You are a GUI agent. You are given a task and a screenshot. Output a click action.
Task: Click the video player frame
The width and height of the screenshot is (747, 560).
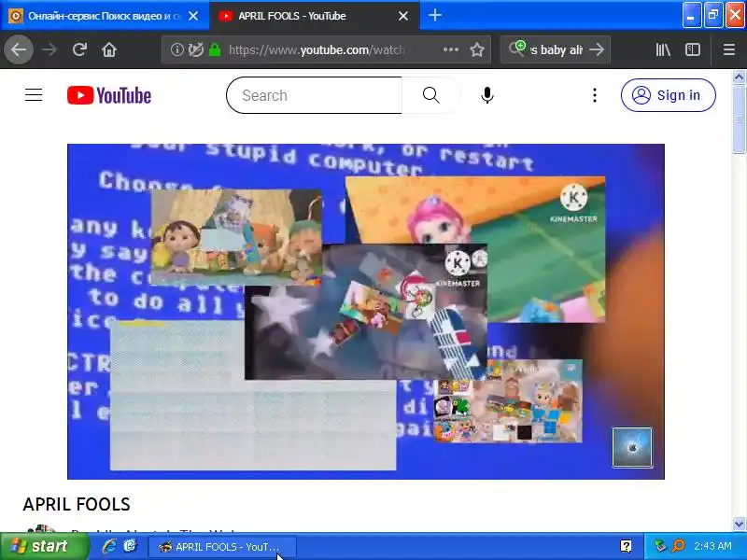(366, 312)
